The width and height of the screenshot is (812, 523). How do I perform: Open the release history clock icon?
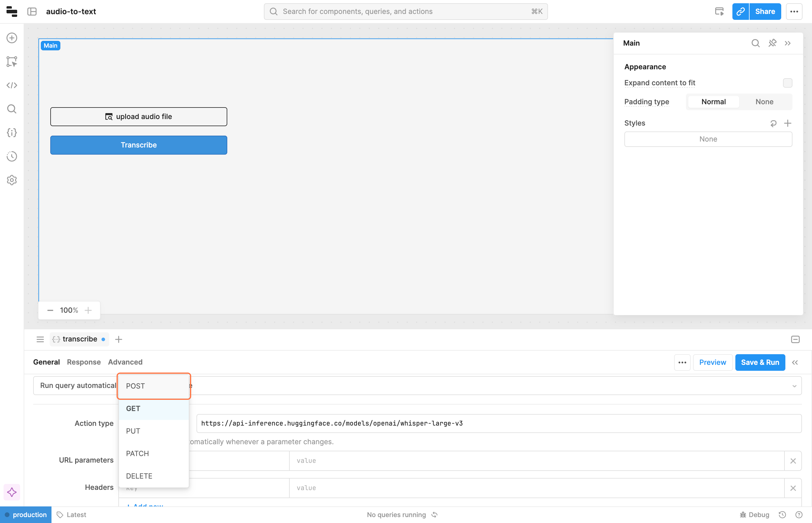12,156
